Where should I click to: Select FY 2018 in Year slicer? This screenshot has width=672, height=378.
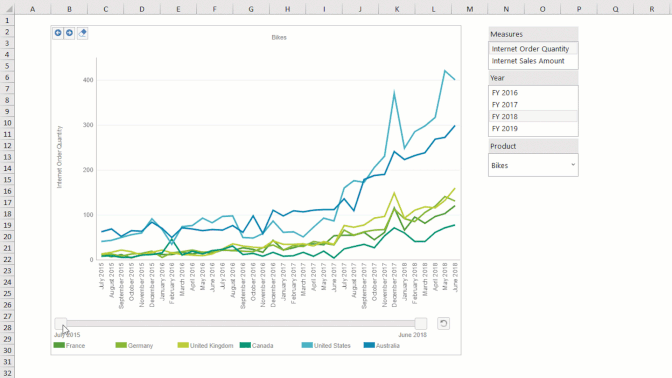533,117
